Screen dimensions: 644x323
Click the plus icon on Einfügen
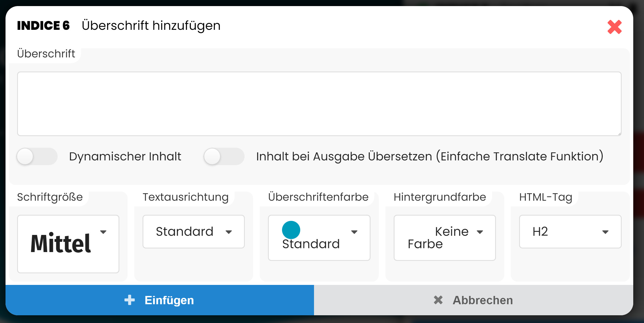[130, 300]
